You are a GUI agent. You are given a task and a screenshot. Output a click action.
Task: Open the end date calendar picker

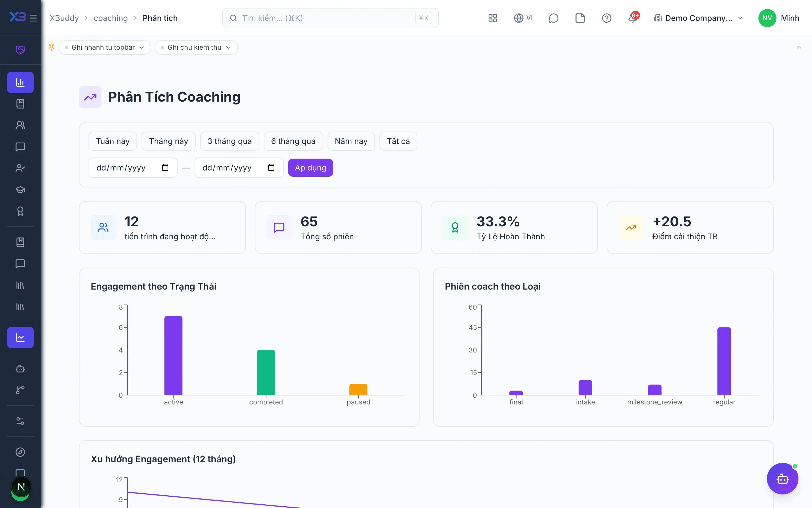[x=271, y=167]
